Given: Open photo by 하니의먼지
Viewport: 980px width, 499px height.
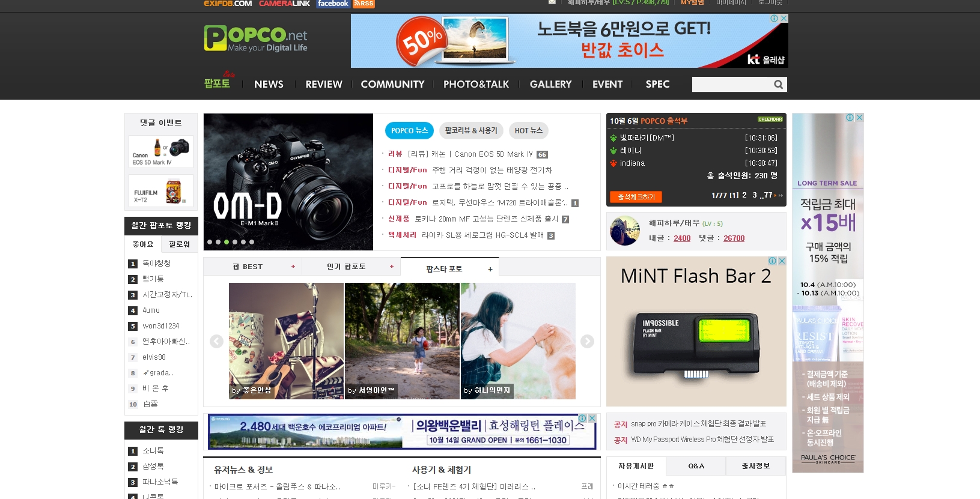Looking at the screenshot, I should tap(518, 341).
